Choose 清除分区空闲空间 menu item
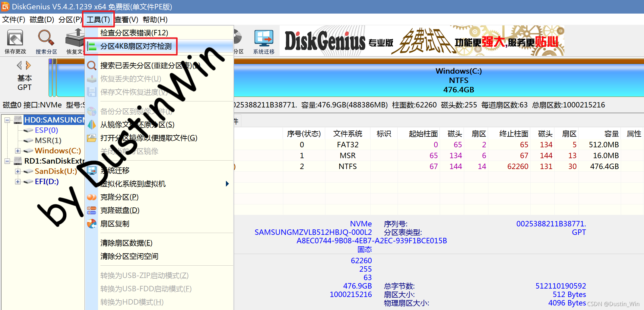 point(160,256)
